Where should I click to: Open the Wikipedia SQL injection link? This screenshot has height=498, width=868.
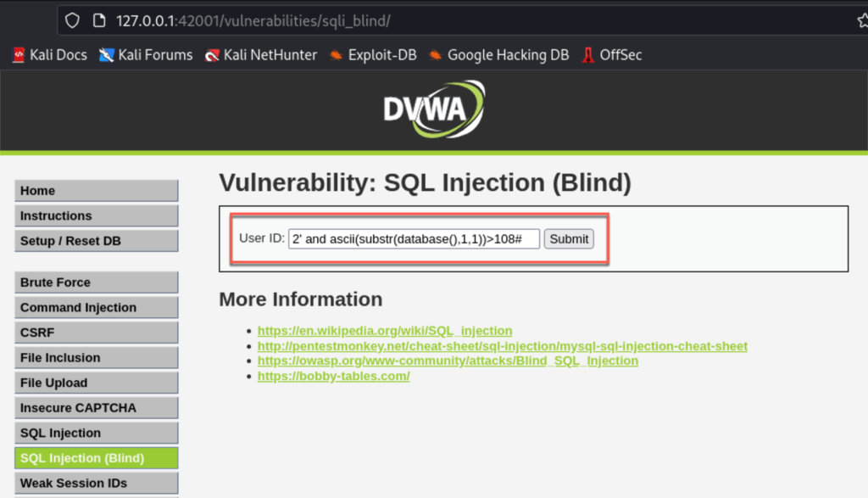(385, 331)
